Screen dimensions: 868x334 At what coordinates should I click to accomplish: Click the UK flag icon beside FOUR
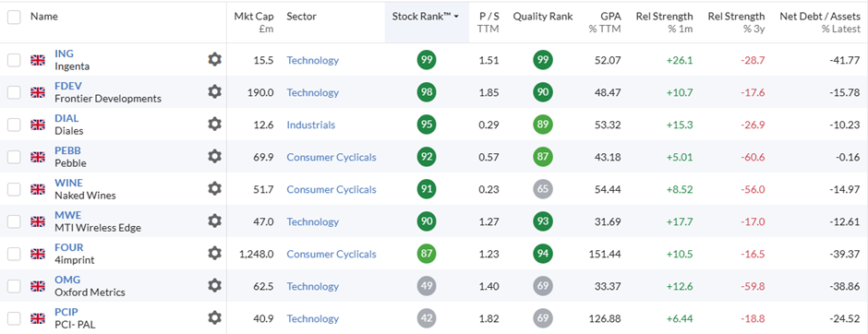[x=38, y=255]
